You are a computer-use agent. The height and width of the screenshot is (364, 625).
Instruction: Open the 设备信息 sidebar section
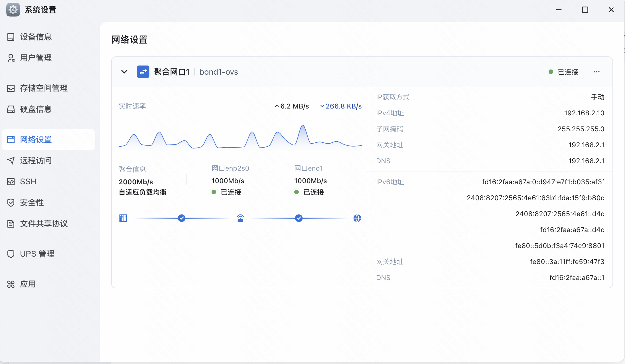click(48, 37)
